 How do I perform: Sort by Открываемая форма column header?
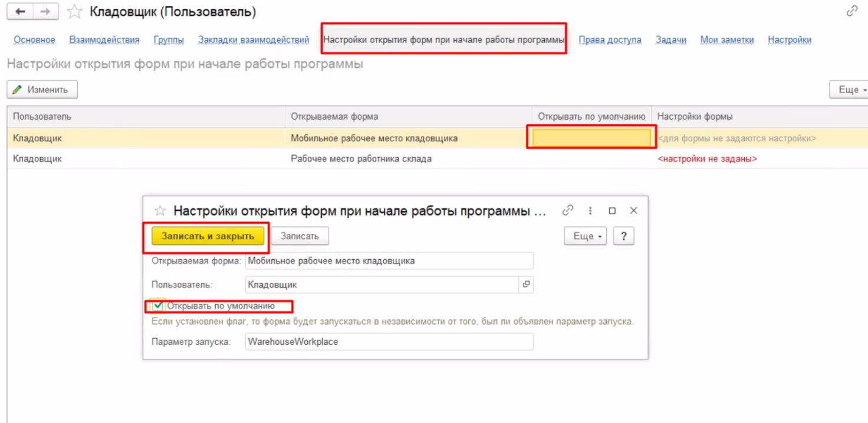[x=408, y=117]
